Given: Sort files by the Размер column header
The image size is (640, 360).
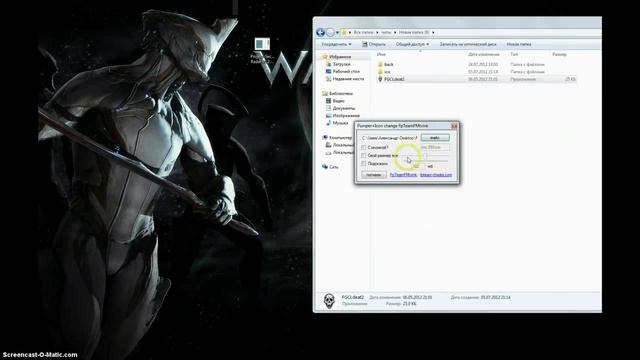Looking at the screenshot, I should pos(559,54).
